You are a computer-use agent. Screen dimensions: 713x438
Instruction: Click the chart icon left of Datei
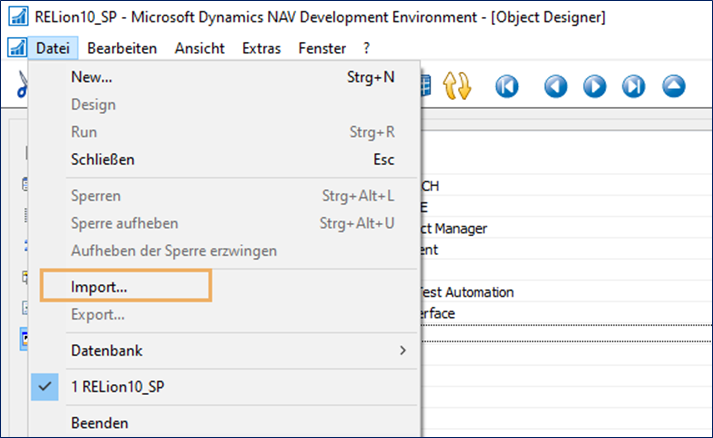pos(16,48)
